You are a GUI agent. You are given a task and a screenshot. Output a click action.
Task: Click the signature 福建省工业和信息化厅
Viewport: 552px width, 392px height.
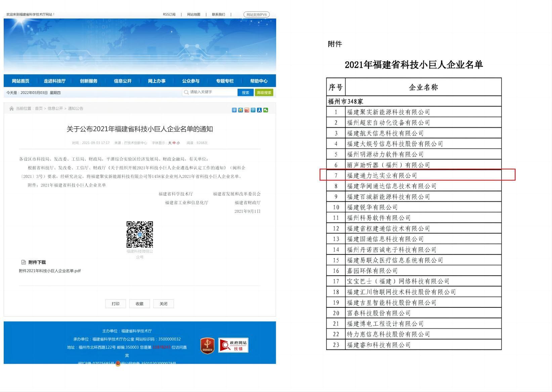[x=186, y=203]
